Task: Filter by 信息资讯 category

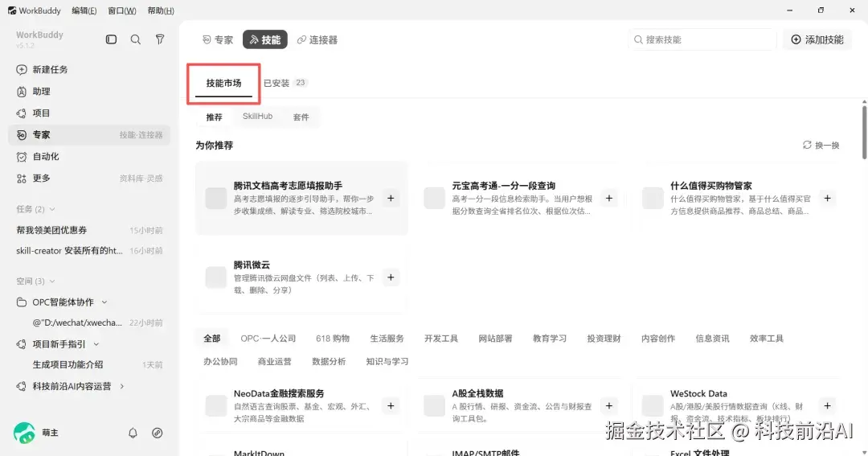Action: click(712, 339)
